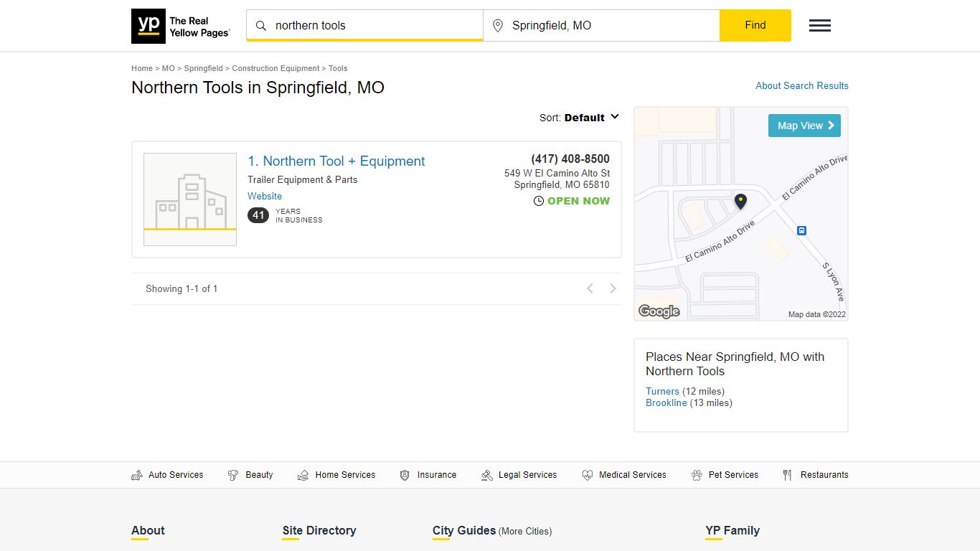Go to next results page arrow
This screenshot has height=551, width=980.
[613, 288]
